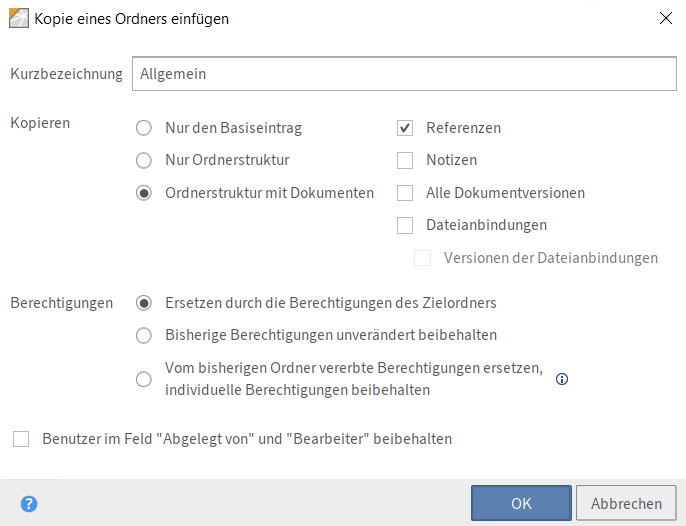Screen dimensions: 686x526
Task: Confirm the dialog with OK
Action: tap(521, 504)
